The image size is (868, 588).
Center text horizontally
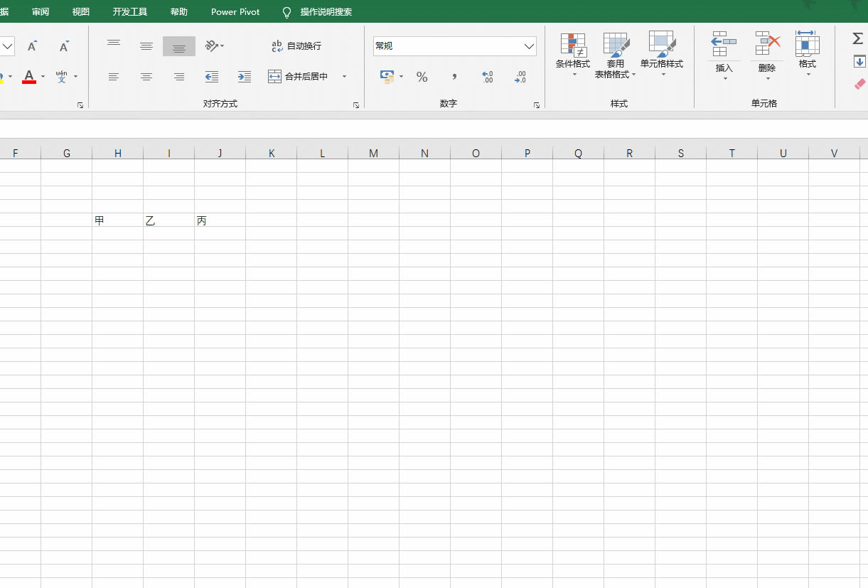tap(146, 76)
